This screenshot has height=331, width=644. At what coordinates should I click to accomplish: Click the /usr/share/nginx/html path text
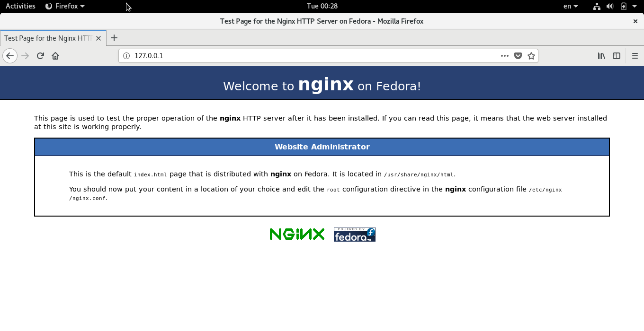(419, 174)
